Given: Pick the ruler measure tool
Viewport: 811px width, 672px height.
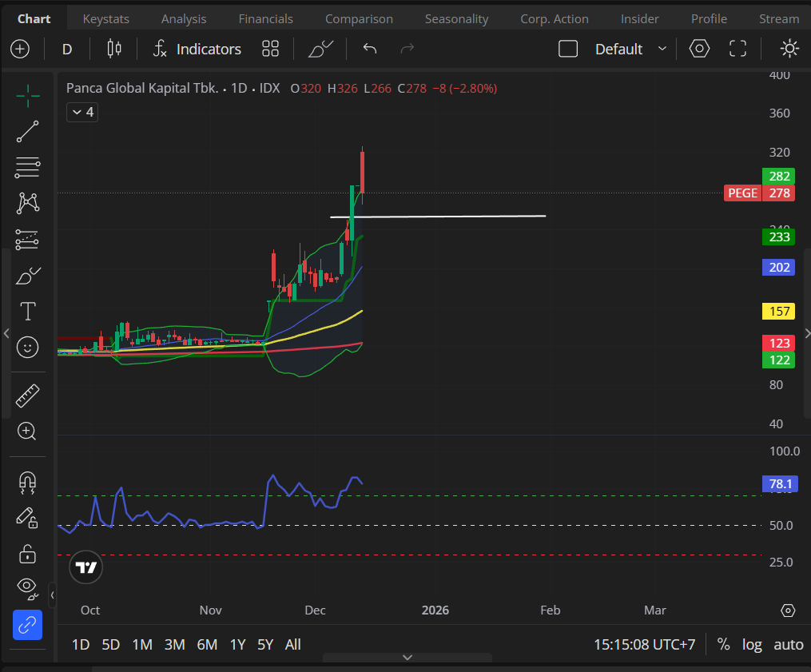Looking at the screenshot, I should (x=27, y=395).
